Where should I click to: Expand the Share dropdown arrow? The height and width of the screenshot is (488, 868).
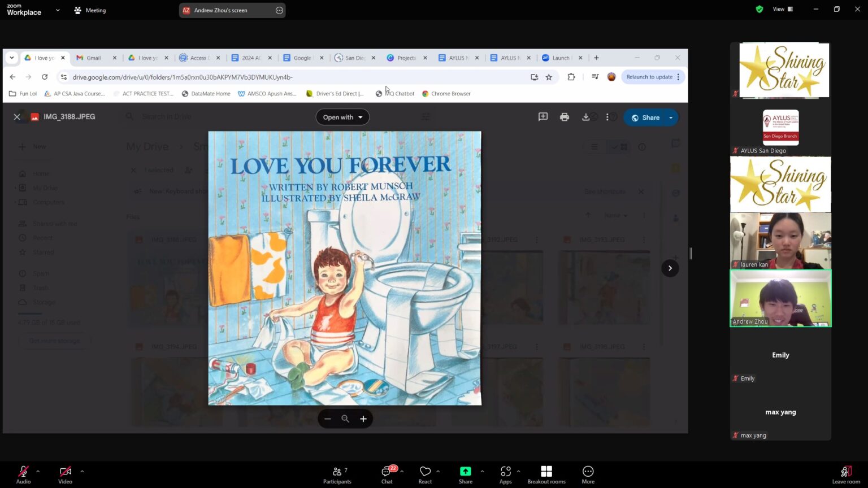(671, 117)
